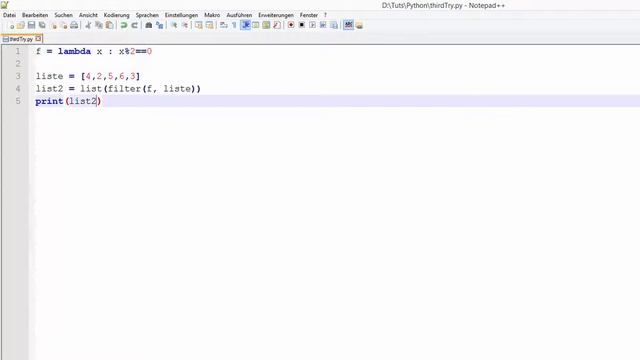This screenshot has height=360, width=640.
Task: Click the Save recorded macro icon
Action: [x=334, y=25]
